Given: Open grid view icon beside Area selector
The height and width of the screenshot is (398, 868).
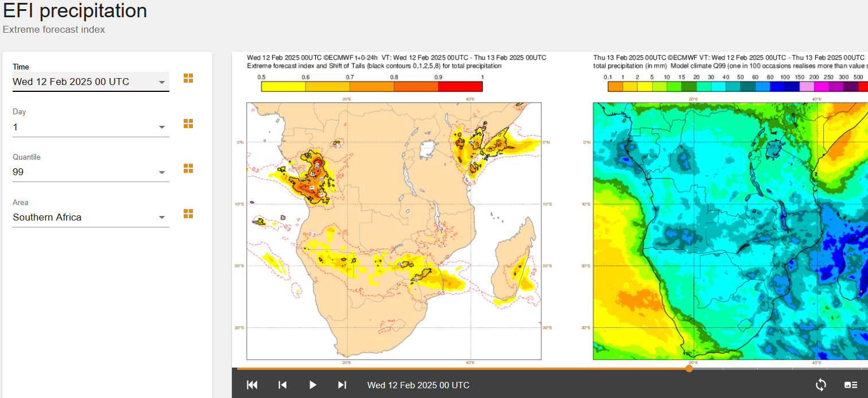Looking at the screenshot, I should pos(188,214).
